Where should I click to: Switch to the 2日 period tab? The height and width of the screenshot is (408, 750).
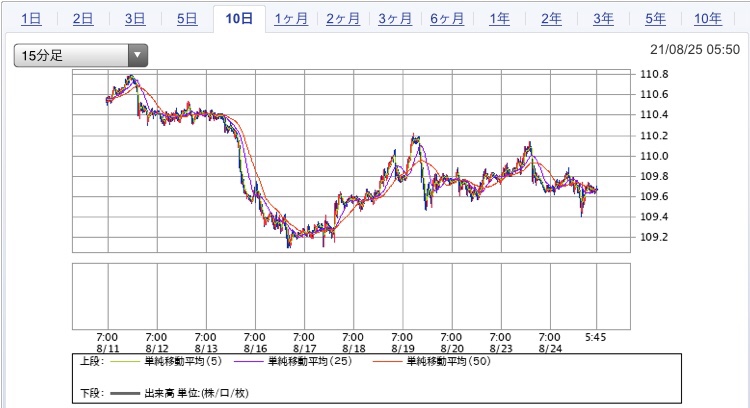[x=83, y=19]
